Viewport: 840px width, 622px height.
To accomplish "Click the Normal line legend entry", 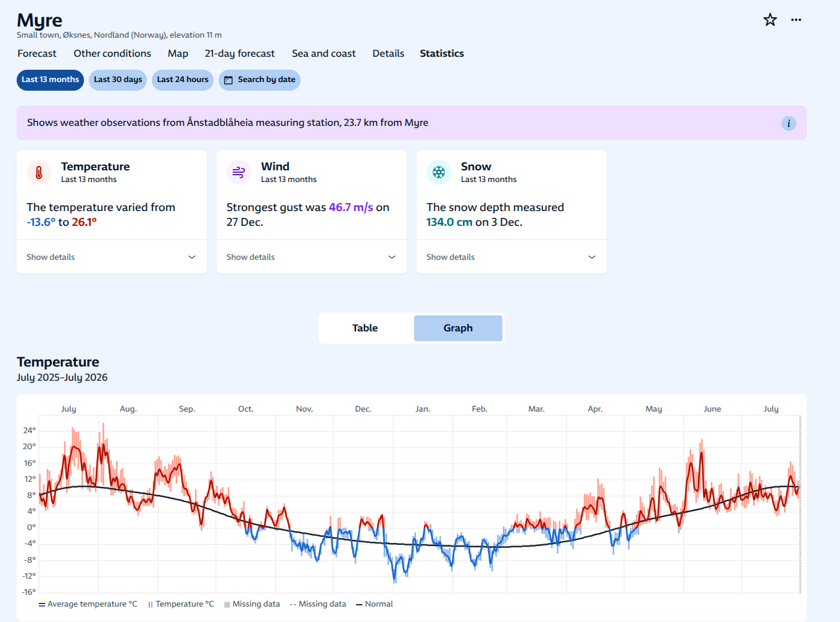I will point(375,604).
